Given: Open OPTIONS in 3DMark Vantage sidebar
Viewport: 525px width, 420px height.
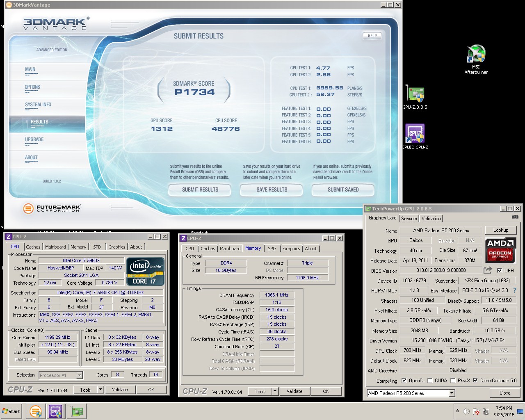Looking at the screenshot, I should 32,87.
